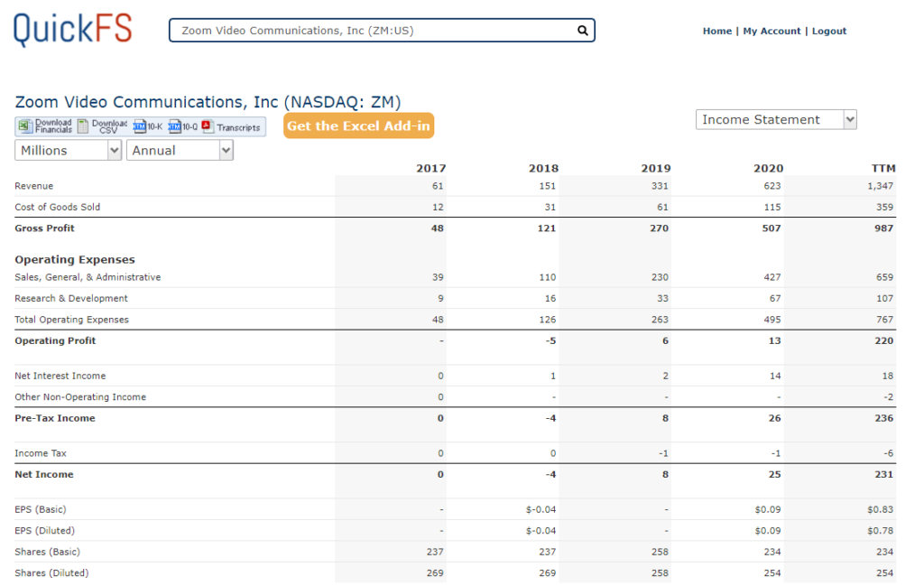Click 2020 Revenue value 623
Image resolution: width=924 pixels, height=586 pixels.
click(x=772, y=186)
